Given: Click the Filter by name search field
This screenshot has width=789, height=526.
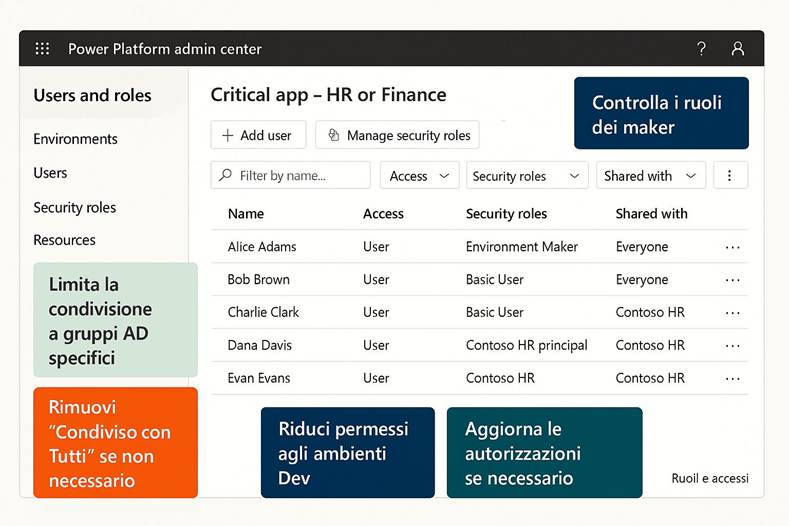Looking at the screenshot, I should coord(290,176).
